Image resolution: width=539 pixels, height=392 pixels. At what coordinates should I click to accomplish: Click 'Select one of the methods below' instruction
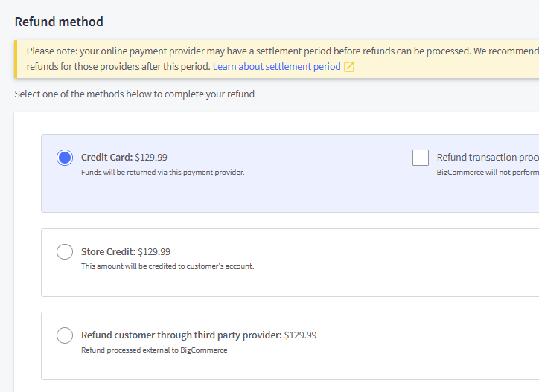134,94
